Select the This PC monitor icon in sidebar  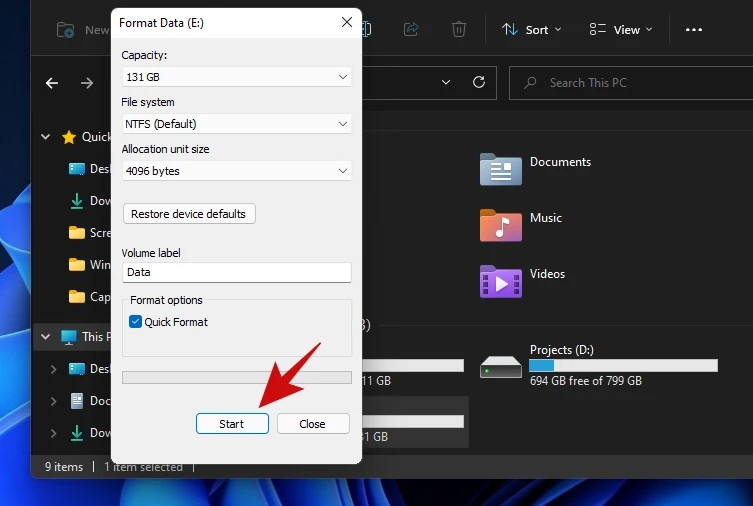(x=69, y=337)
